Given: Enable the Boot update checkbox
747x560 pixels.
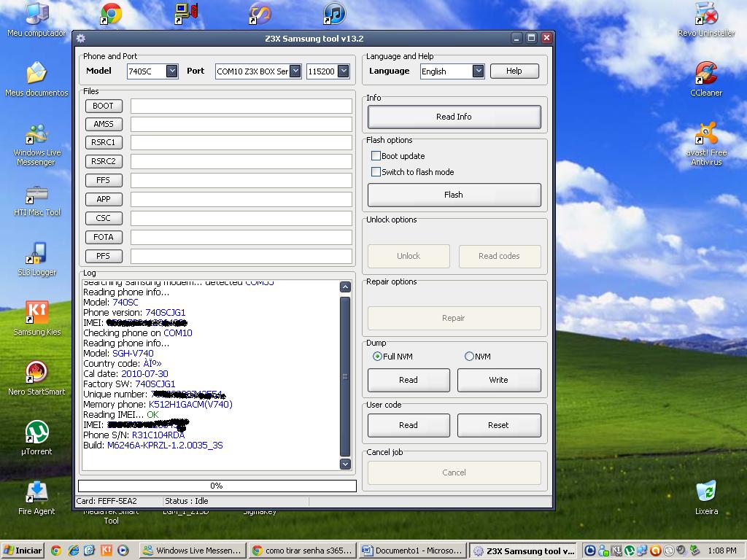Looking at the screenshot, I should [x=376, y=156].
